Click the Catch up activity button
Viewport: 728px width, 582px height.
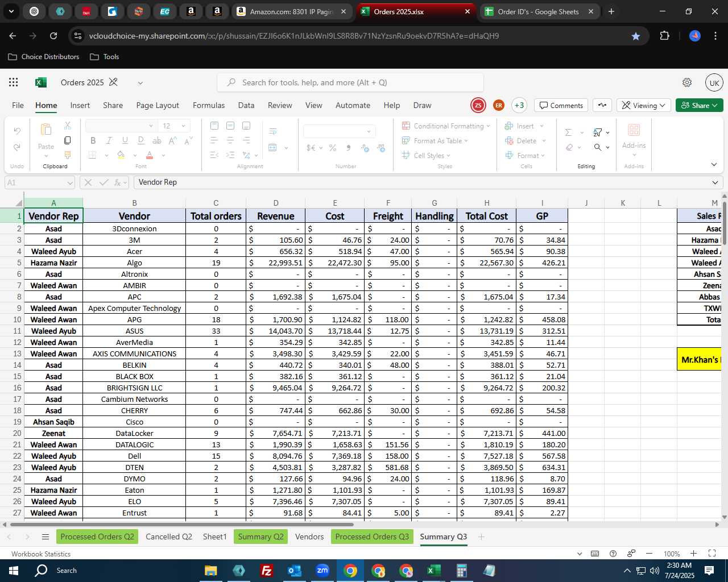602,105
